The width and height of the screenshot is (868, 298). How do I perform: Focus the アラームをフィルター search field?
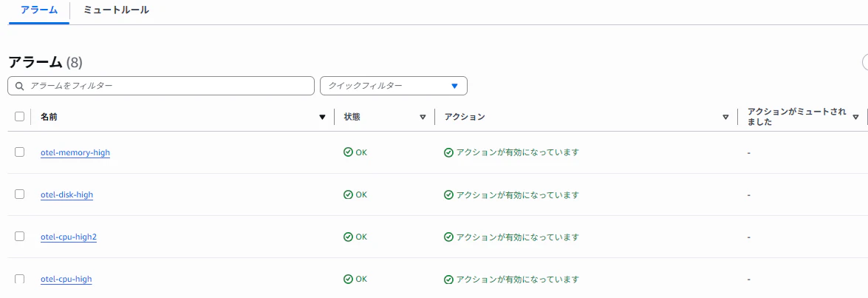[161, 86]
